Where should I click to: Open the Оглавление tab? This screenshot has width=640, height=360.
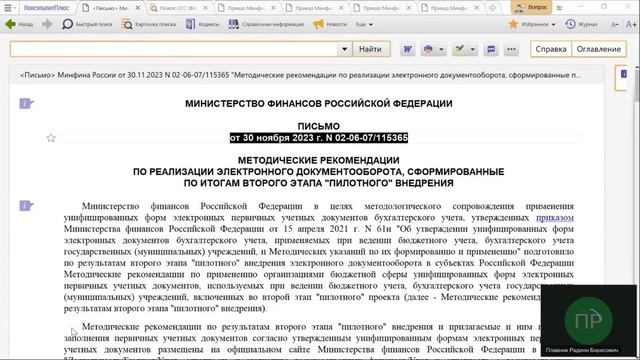click(598, 49)
